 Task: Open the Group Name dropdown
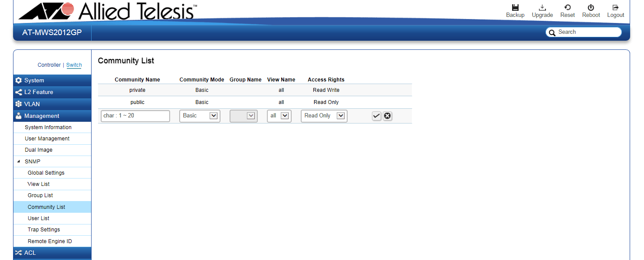[x=243, y=116]
